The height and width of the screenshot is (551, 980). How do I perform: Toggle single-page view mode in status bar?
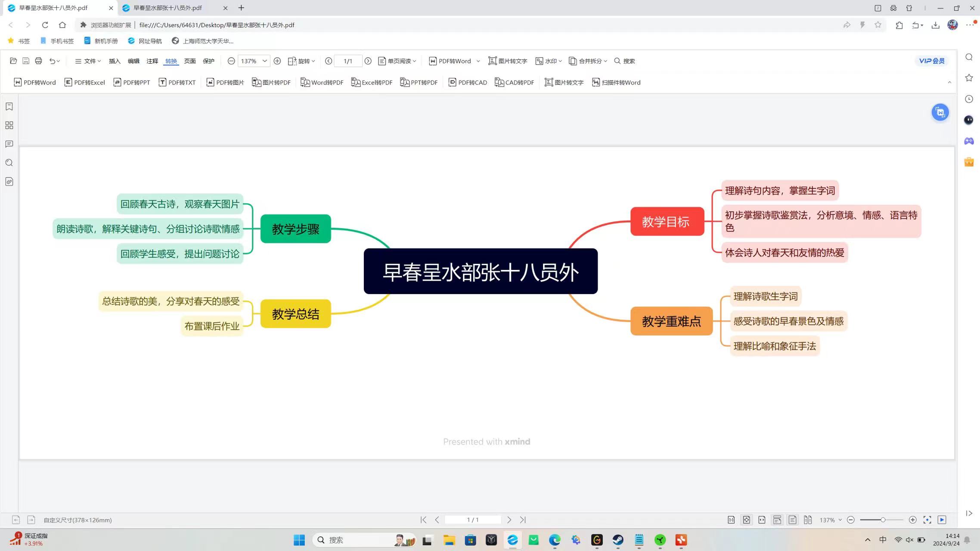[x=792, y=520]
